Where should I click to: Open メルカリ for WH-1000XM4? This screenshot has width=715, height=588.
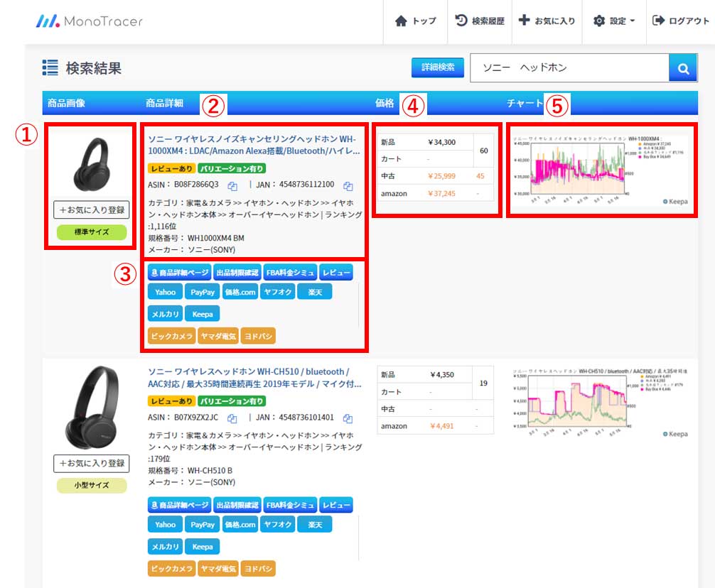coord(165,314)
